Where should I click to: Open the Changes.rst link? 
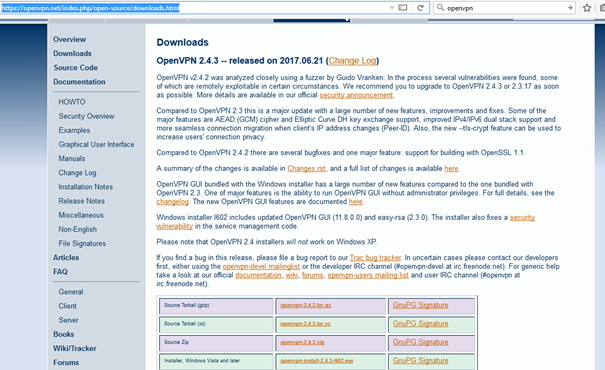click(x=306, y=169)
